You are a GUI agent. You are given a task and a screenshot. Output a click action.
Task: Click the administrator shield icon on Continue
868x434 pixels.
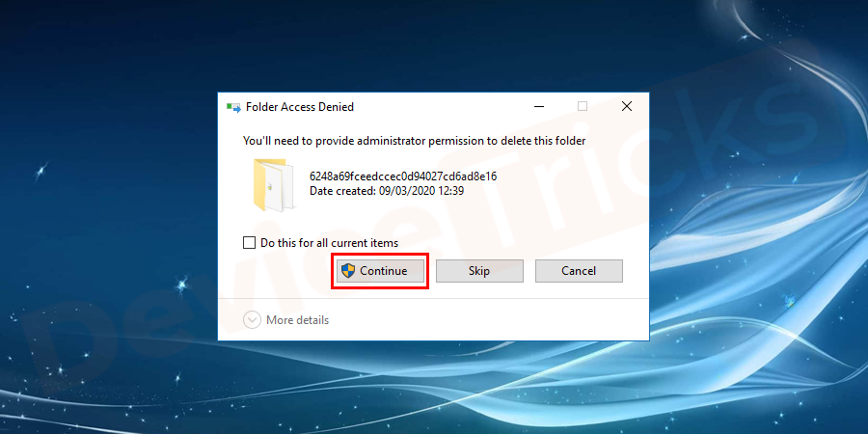[x=348, y=271]
